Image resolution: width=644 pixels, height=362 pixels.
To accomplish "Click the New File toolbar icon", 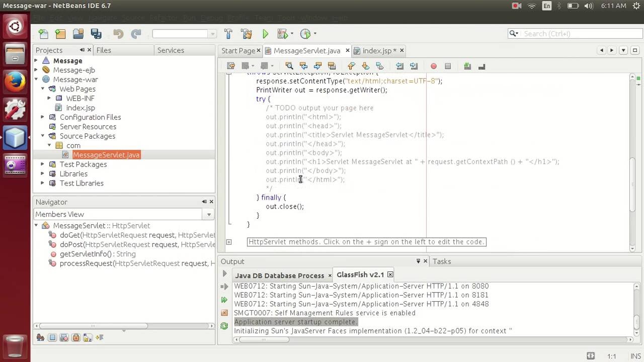I will (44, 34).
